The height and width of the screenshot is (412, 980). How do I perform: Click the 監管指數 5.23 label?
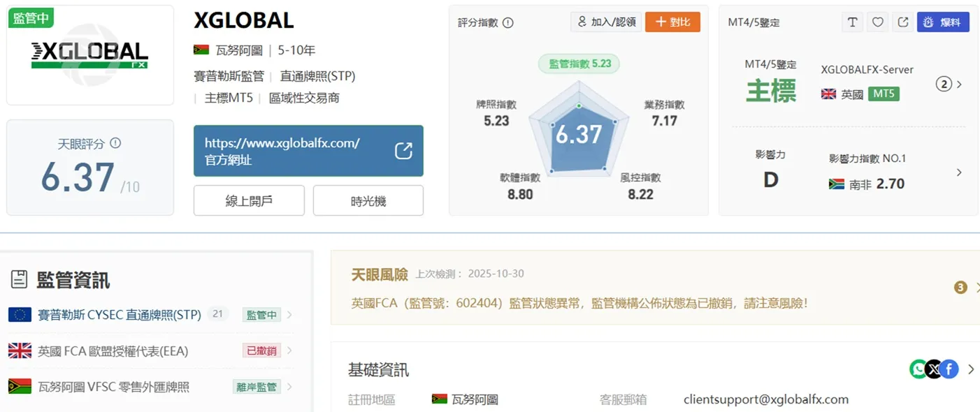(579, 64)
